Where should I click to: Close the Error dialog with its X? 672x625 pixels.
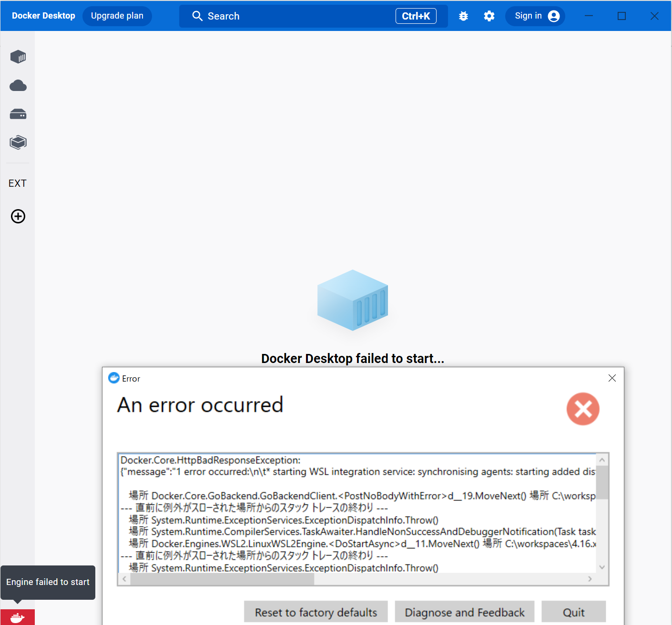tap(612, 378)
